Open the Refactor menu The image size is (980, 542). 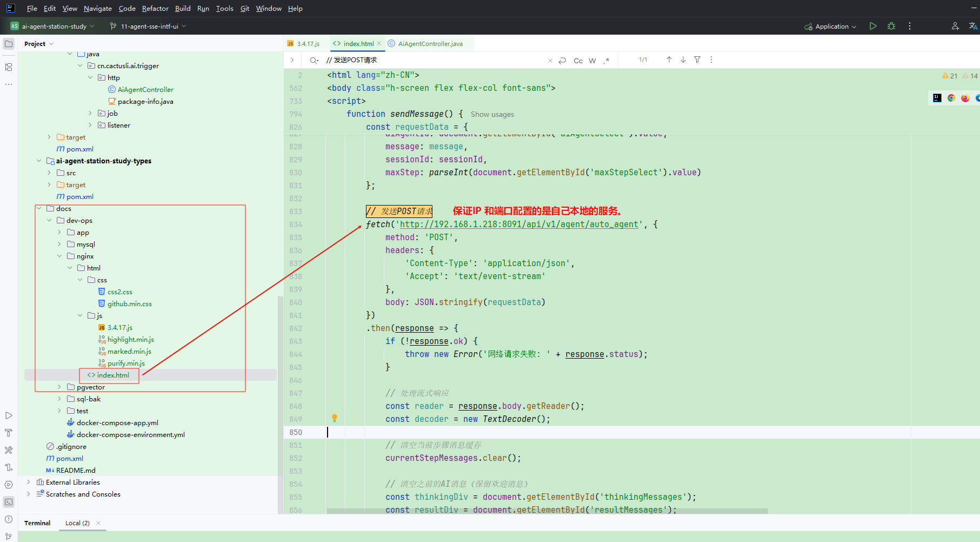[x=155, y=9]
